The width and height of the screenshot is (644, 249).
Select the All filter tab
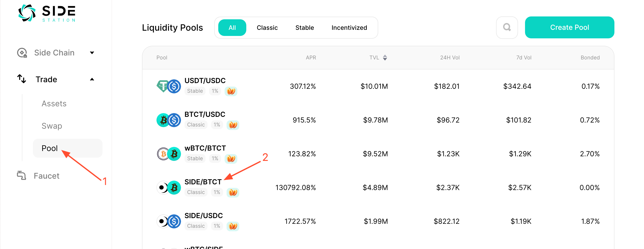(232, 27)
